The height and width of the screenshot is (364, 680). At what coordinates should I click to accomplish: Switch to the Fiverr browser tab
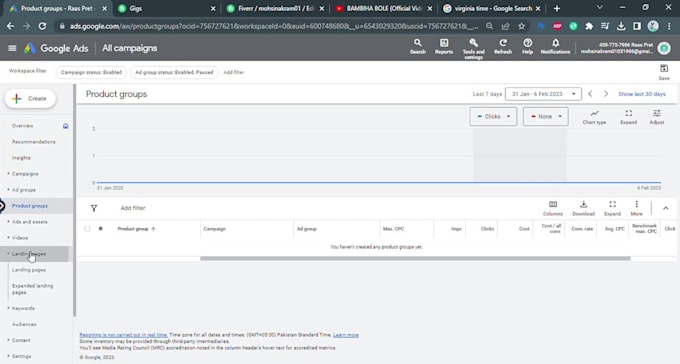point(275,8)
